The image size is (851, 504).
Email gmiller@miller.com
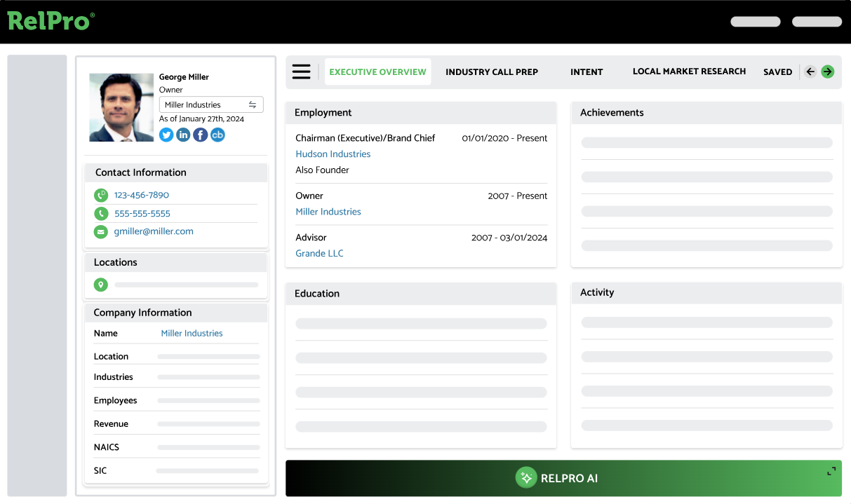coord(154,231)
